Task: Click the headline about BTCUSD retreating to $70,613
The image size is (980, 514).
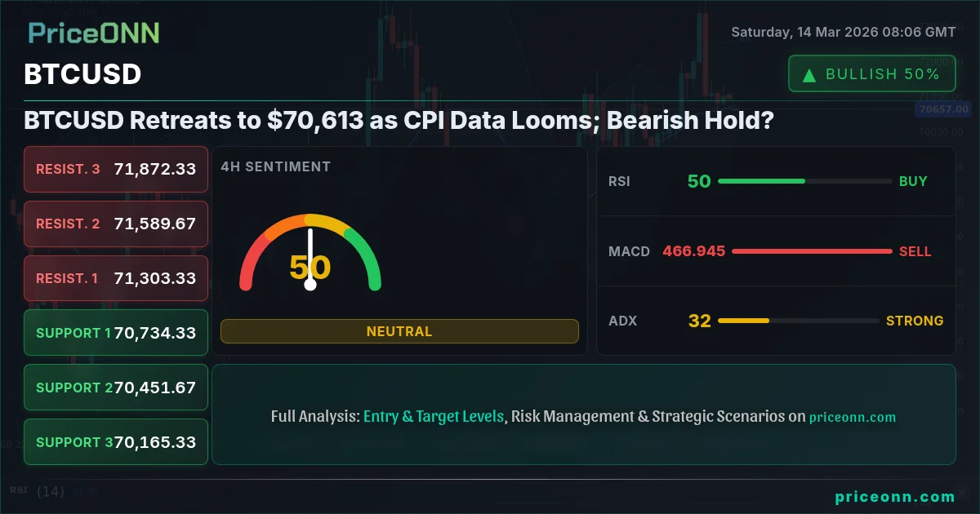Action: pyautogui.click(x=399, y=121)
